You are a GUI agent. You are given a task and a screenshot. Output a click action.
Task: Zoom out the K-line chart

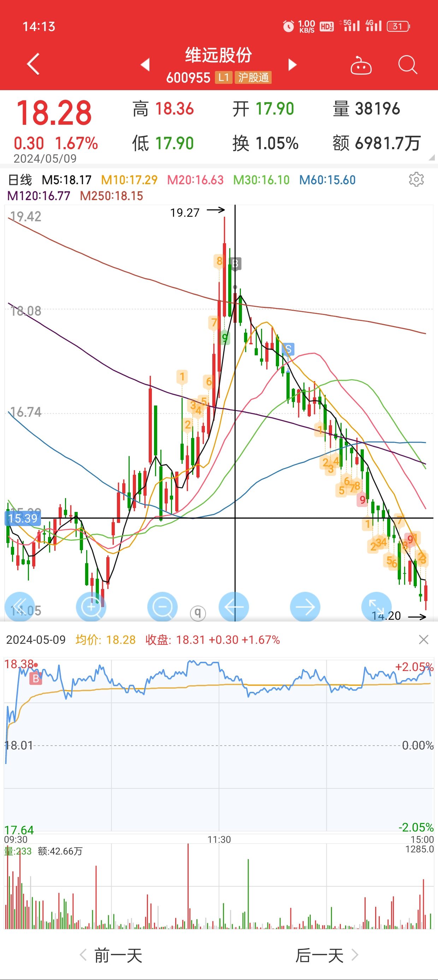(162, 607)
